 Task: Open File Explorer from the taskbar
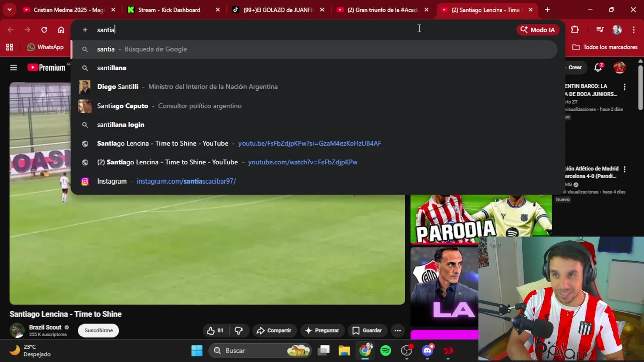[x=344, y=350]
